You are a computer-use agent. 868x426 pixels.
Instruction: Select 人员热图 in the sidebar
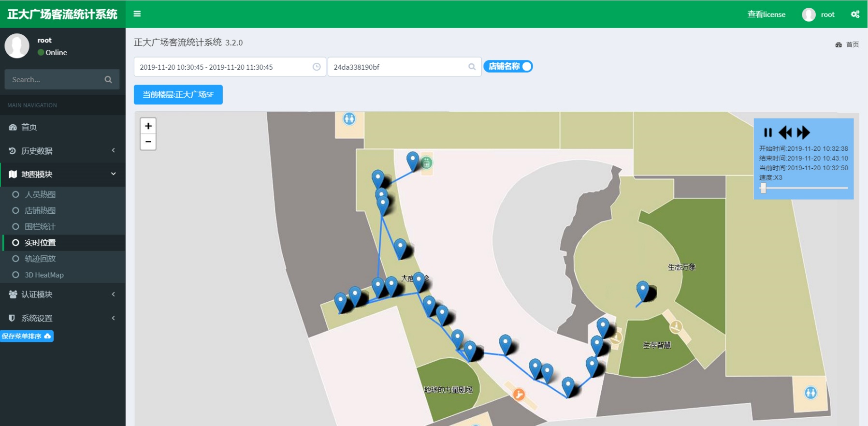(40, 194)
